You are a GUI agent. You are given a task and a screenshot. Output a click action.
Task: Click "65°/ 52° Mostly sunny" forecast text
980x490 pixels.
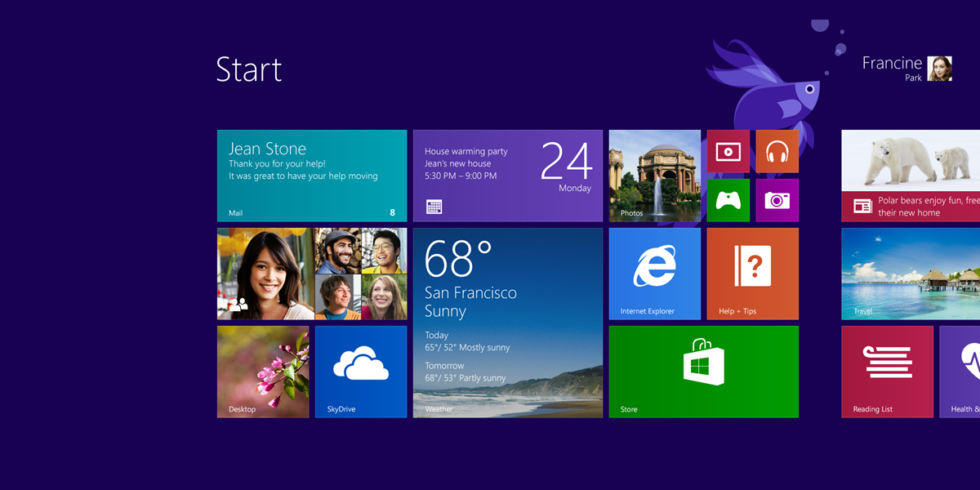(x=467, y=347)
